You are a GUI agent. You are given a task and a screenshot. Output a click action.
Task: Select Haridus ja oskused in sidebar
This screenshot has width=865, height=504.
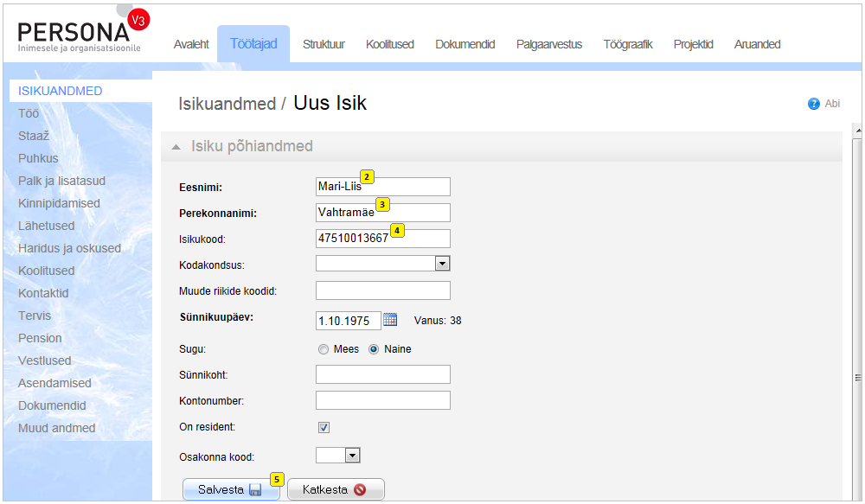(69, 248)
